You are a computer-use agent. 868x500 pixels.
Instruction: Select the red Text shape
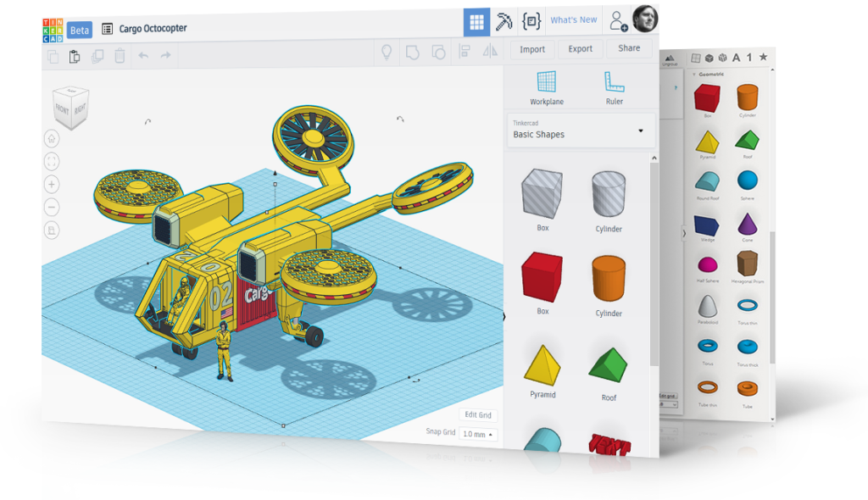click(609, 445)
